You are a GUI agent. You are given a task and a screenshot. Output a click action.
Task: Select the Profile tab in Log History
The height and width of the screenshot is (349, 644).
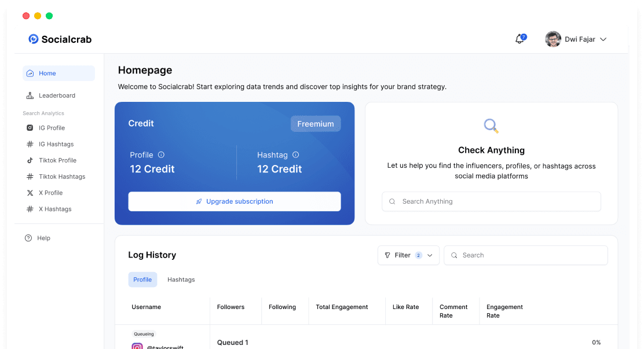pos(142,280)
